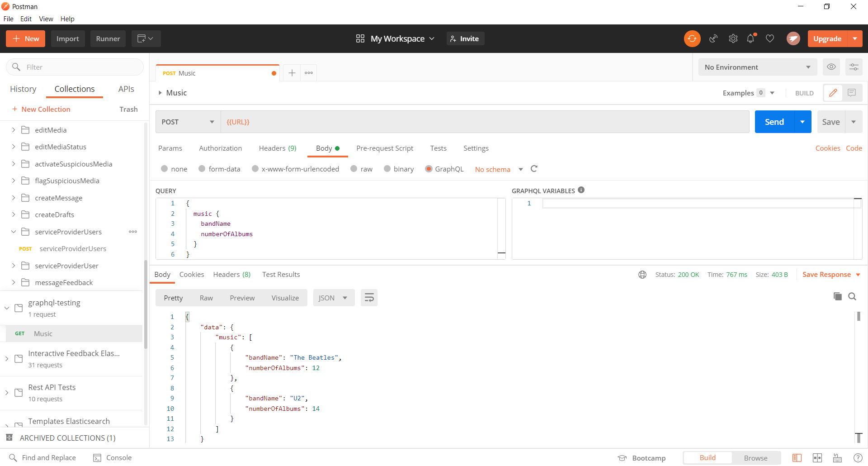The image size is (868, 466).
Task: Open the JSON format dropdown
Action: 334,298
